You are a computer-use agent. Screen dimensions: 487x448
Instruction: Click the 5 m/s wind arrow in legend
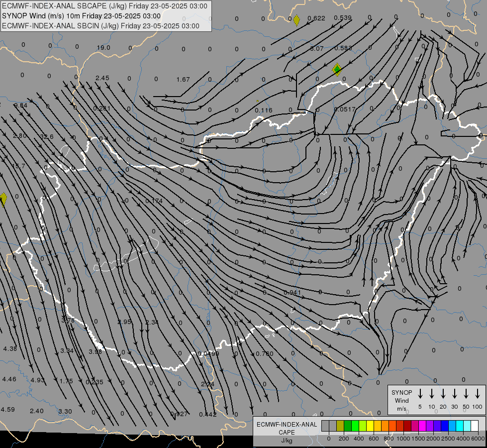(x=420, y=394)
